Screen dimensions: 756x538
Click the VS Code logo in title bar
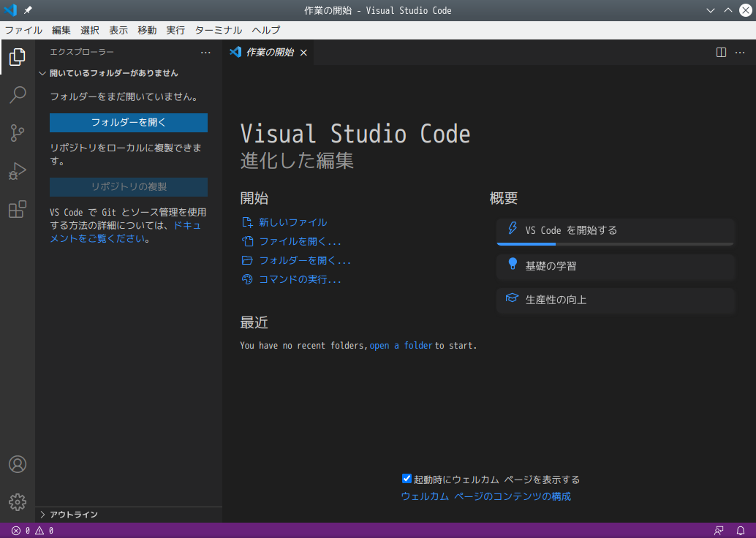pyautogui.click(x=10, y=10)
